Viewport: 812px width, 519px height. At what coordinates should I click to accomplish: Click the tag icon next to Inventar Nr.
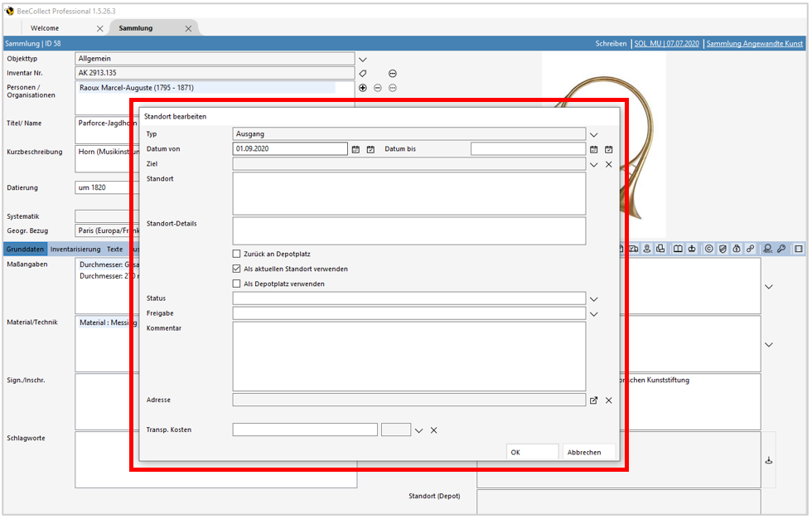362,74
